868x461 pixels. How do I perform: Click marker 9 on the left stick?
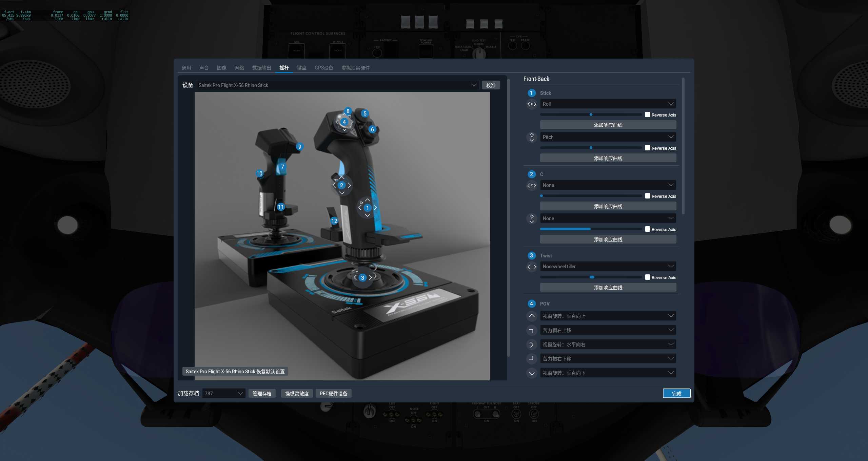point(299,147)
